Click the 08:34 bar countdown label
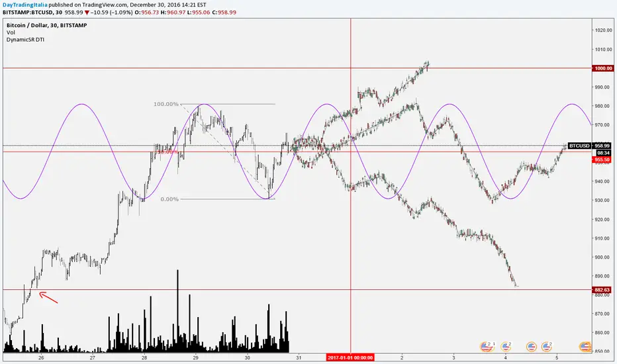 pos(603,153)
